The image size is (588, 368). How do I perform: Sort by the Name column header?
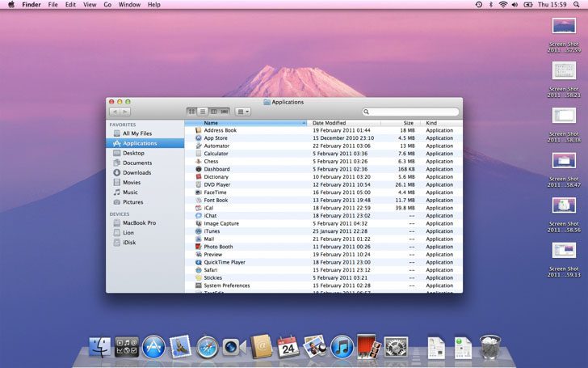(x=246, y=123)
